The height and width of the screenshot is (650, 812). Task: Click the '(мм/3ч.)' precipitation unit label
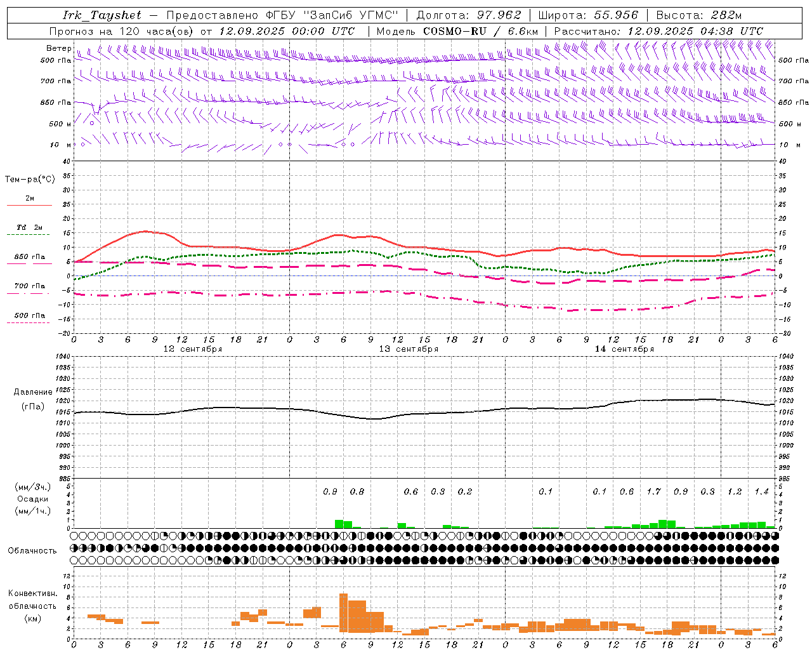click(x=33, y=487)
